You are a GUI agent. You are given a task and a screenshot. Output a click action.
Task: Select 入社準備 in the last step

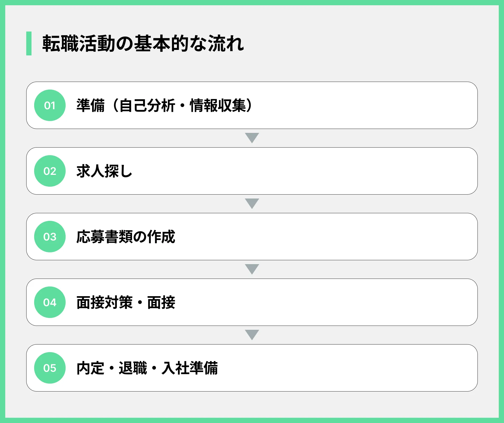point(190,368)
